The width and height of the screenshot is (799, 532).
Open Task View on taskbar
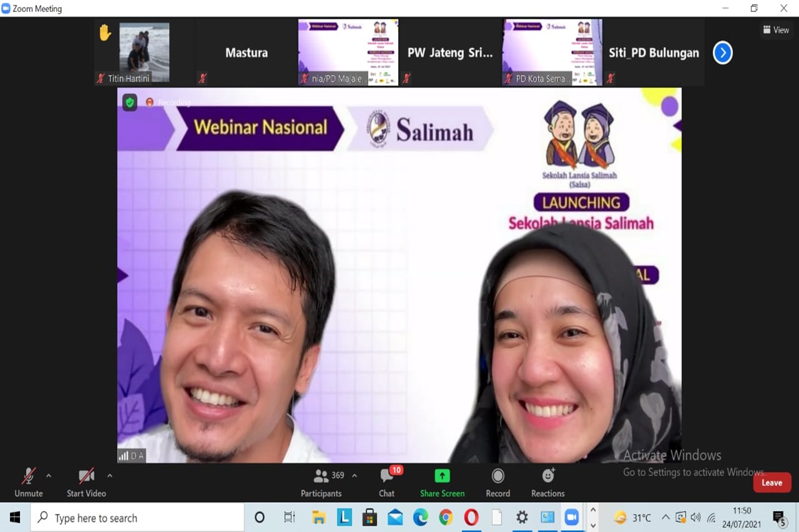coord(290,518)
